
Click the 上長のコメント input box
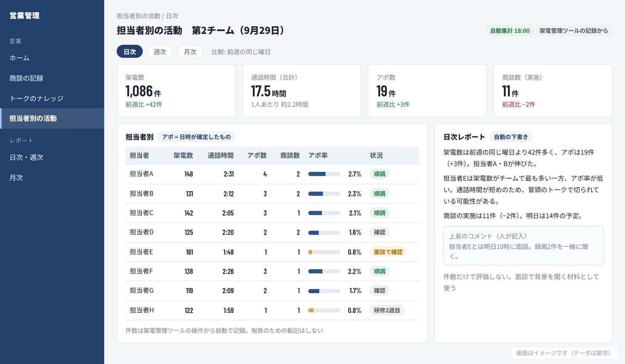coord(523,246)
